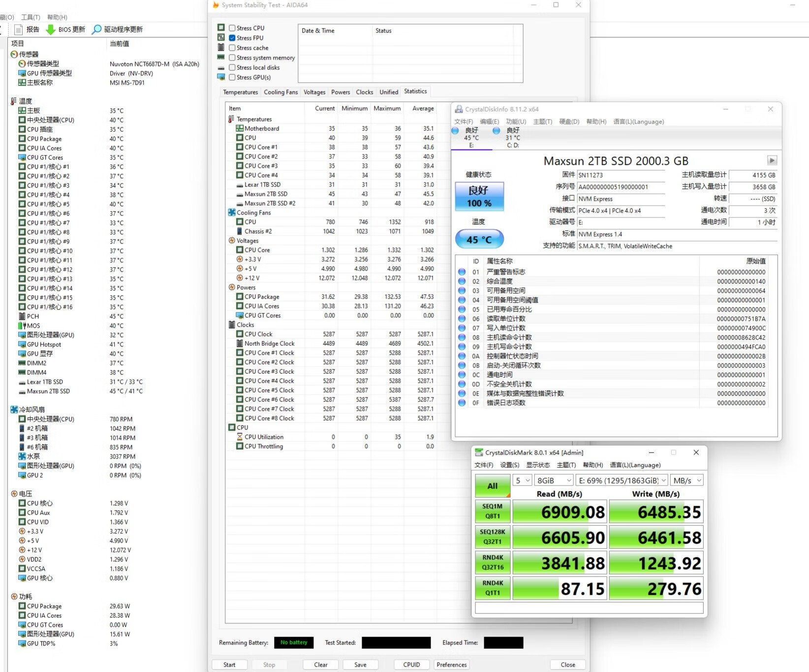Enable Stress system memory checkbox
Image resolution: width=809 pixels, height=672 pixels.
click(232, 58)
